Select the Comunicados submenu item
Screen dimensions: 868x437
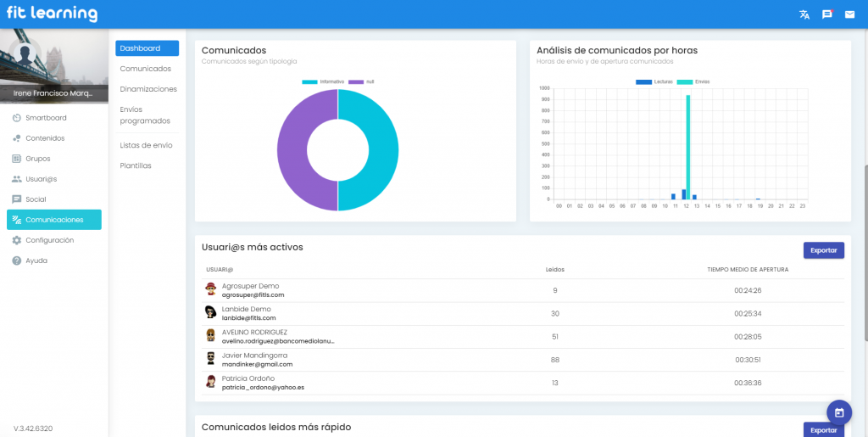146,69
